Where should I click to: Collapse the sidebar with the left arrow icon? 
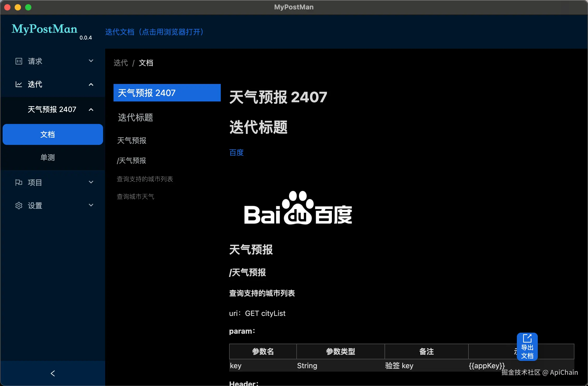pyautogui.click(x=53, y=373)
